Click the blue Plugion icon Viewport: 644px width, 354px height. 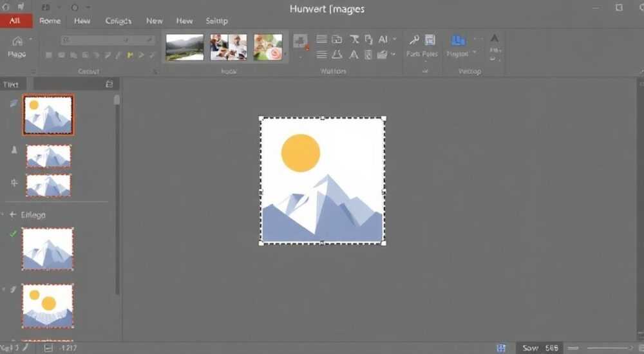(x=458, y=41)
